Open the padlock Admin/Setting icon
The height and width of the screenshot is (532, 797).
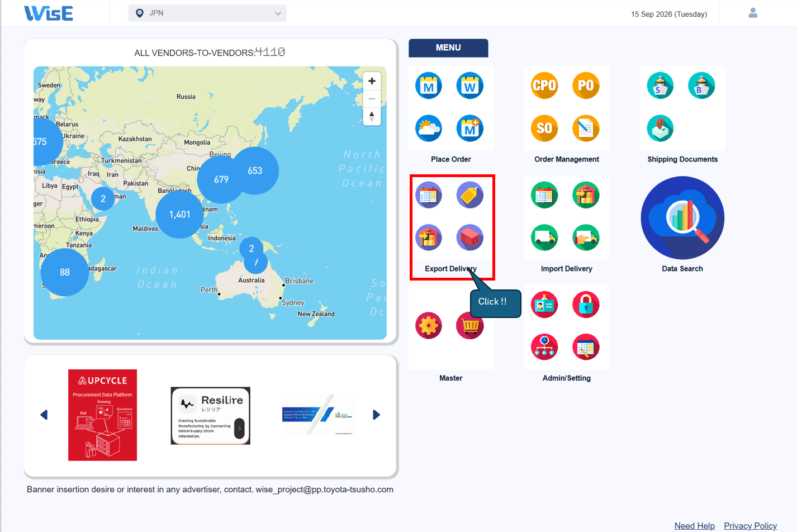coord(586,305)
